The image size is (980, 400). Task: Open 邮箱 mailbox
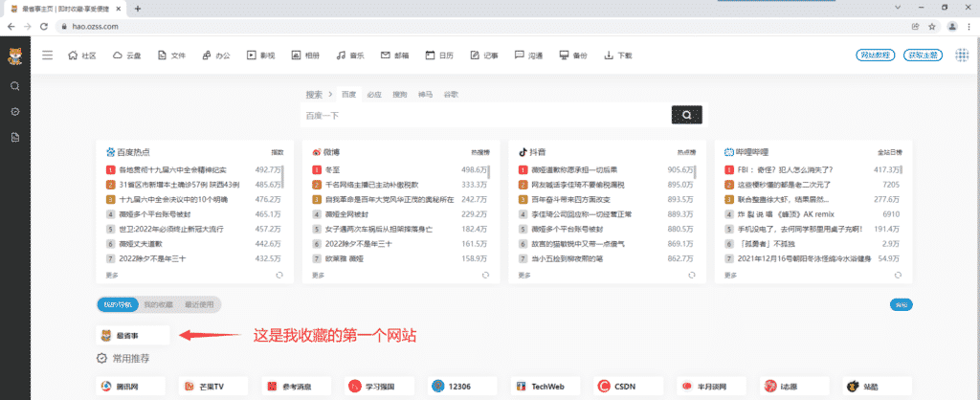pyautogui.click(x=395, y=55)
